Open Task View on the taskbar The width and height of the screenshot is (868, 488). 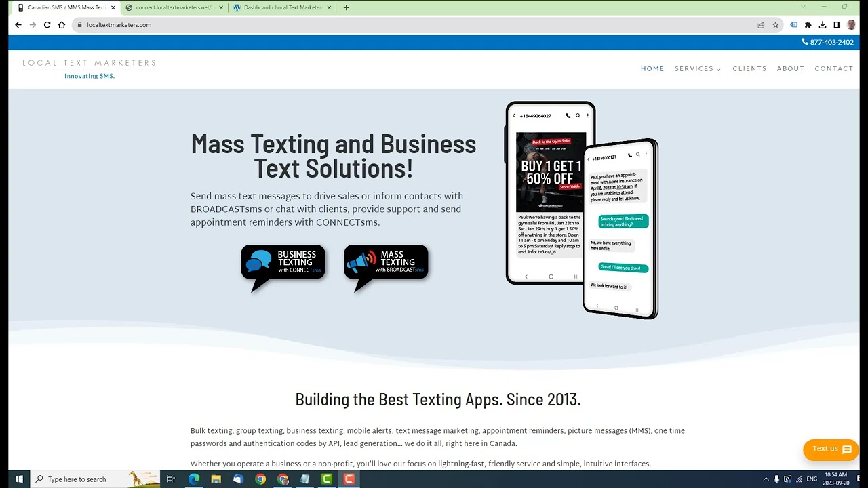click(171, 479)
